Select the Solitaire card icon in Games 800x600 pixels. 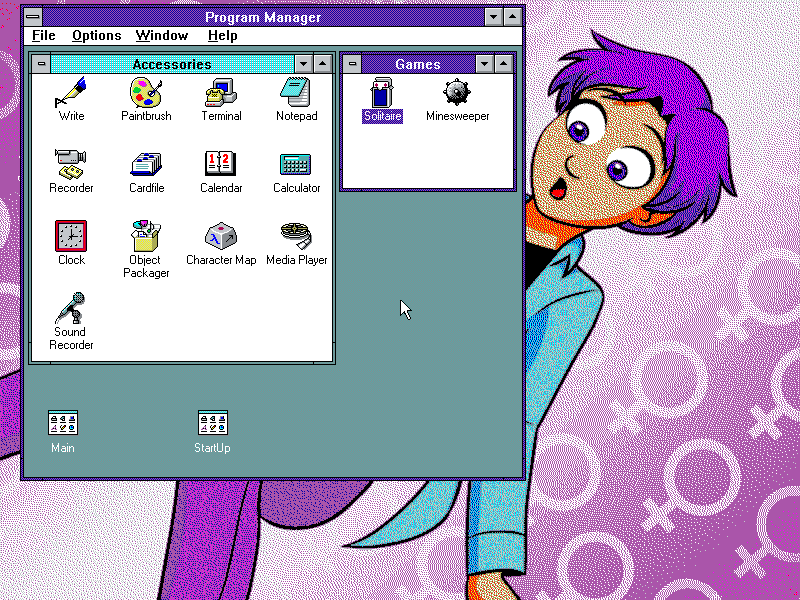coord(382,92)
